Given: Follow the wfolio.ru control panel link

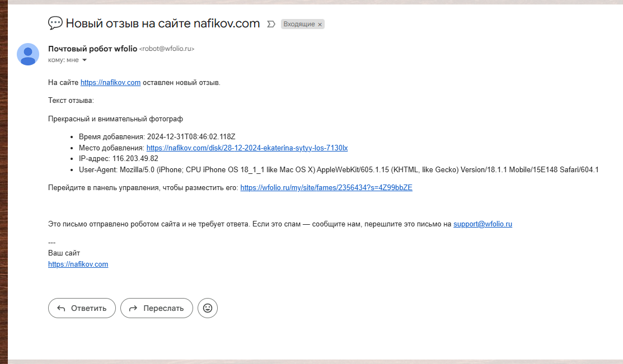Looking at the screenshot, I should 326,188.
